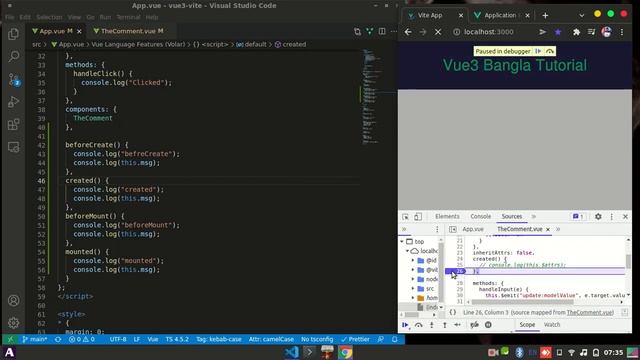Open Remote Explorer in activity bar
The image size is (640, 360).
pyautogui.click(x=13, y=147)
